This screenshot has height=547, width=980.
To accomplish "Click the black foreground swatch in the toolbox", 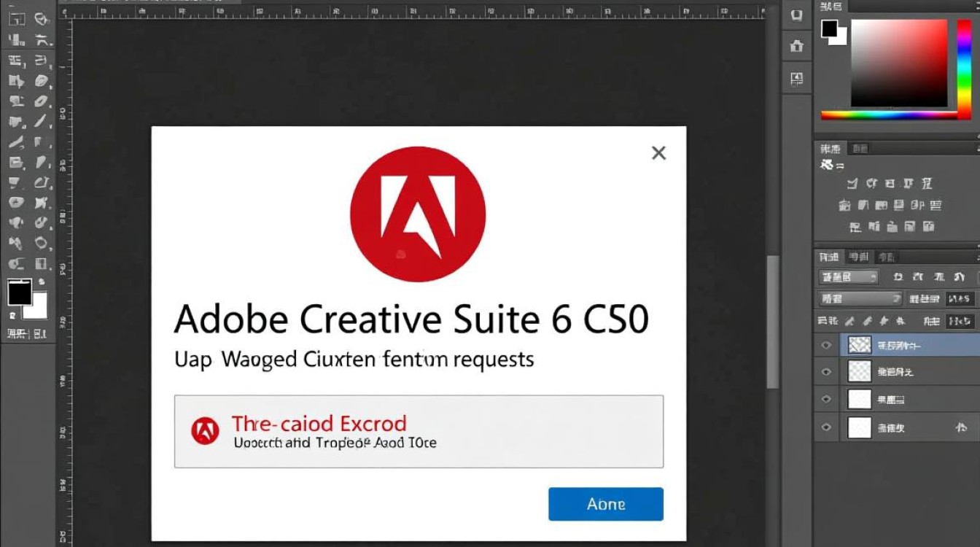I will (19, 292).
